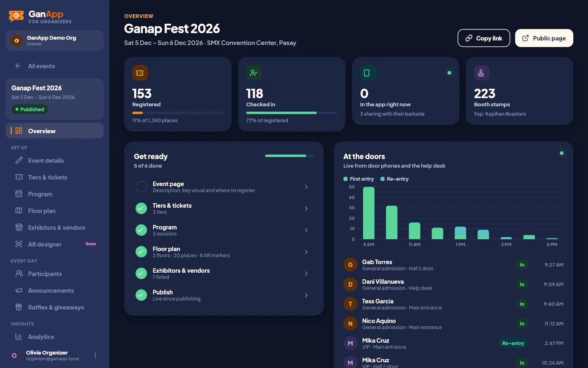
Task: Go back to All events
Action: [55, 66]
